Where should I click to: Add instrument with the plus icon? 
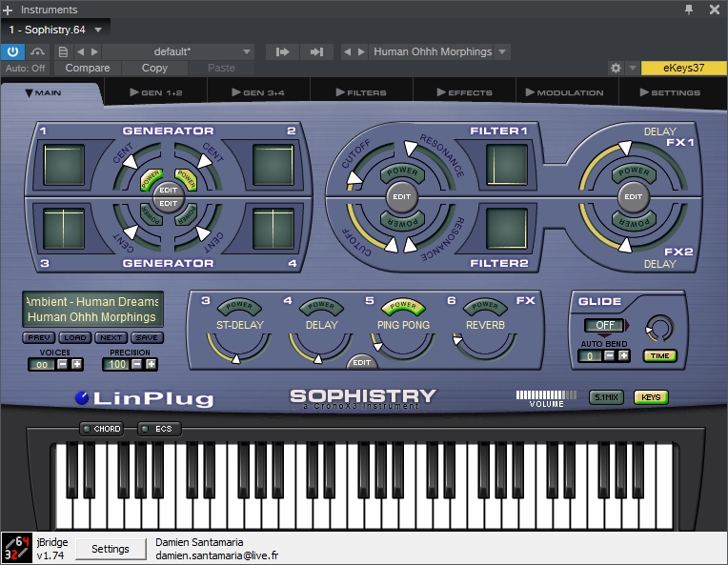8,10
